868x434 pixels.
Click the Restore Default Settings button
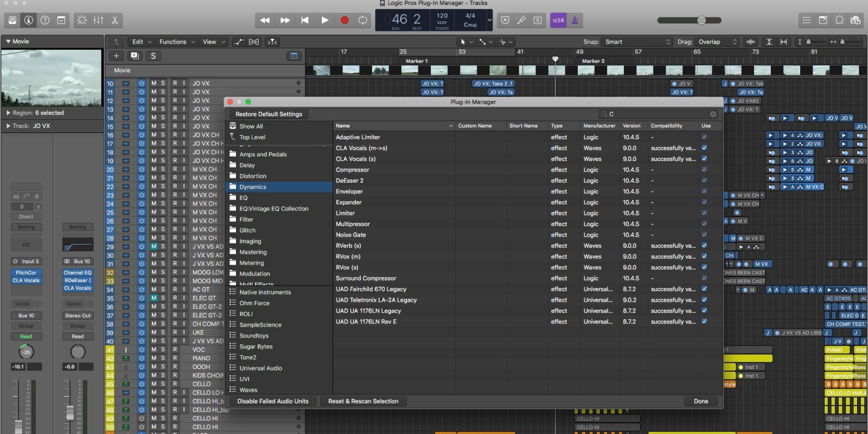tap(269, 114)
